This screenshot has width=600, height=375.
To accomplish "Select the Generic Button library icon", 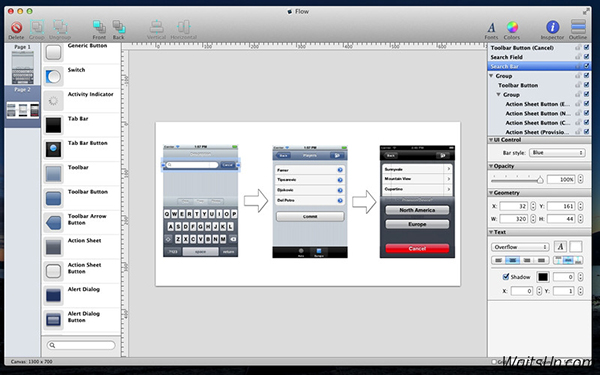I will 53,52.
